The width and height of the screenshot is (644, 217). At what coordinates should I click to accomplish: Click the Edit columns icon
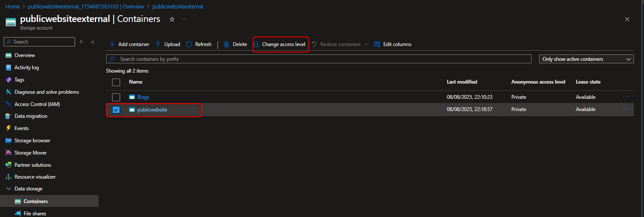[x=377, y=44]
